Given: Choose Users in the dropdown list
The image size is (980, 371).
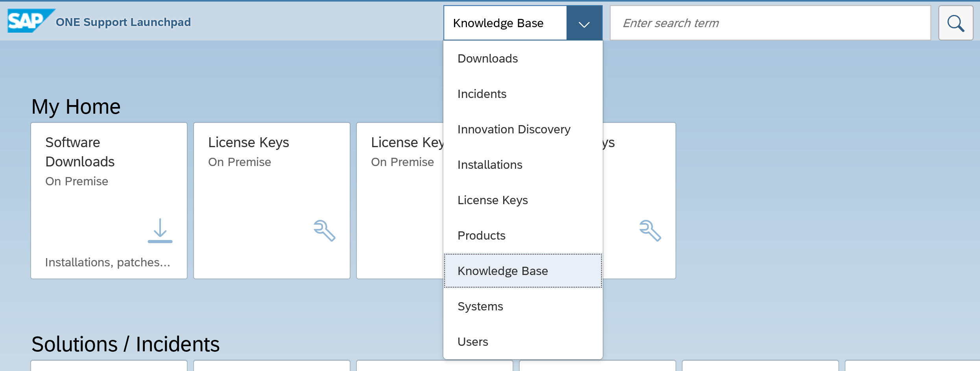Looking at the screenshot, I should 472,342.
